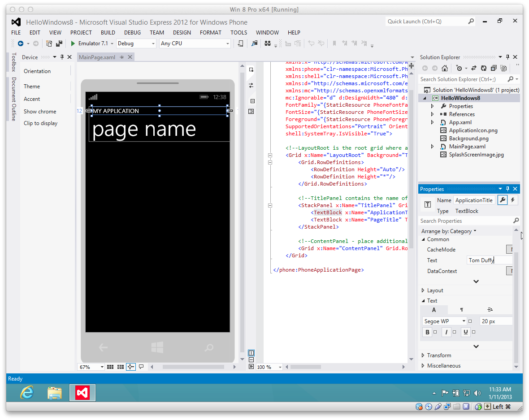Open the Any CPU platform dropdown
This screenshot has height=420, width=529.
click(228, 43)
